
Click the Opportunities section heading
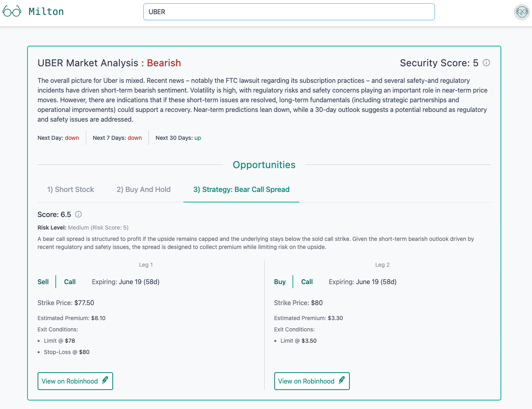tap(264, 165)
